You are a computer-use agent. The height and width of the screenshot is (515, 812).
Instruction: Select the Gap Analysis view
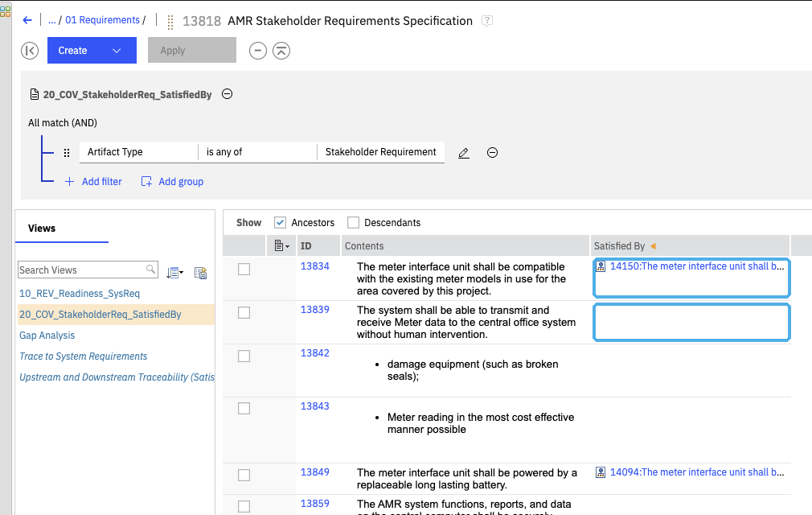click(47, 336)
